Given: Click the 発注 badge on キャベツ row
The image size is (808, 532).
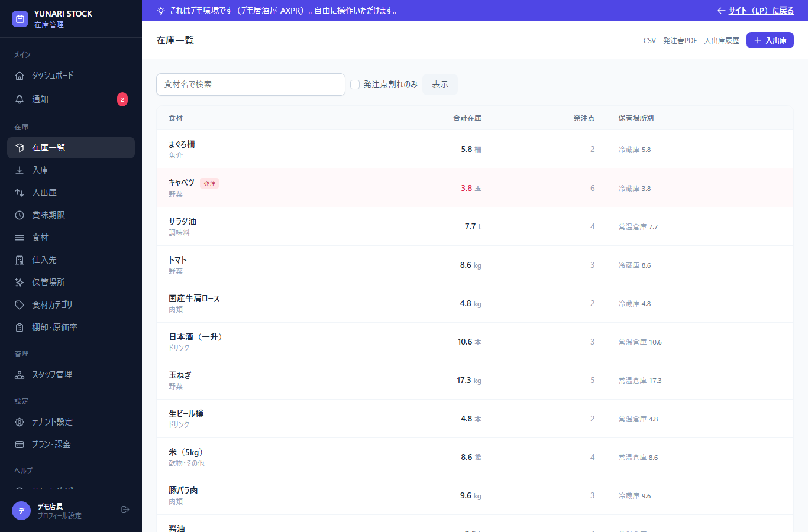Looking at the screenshot, I should (209, 184).
